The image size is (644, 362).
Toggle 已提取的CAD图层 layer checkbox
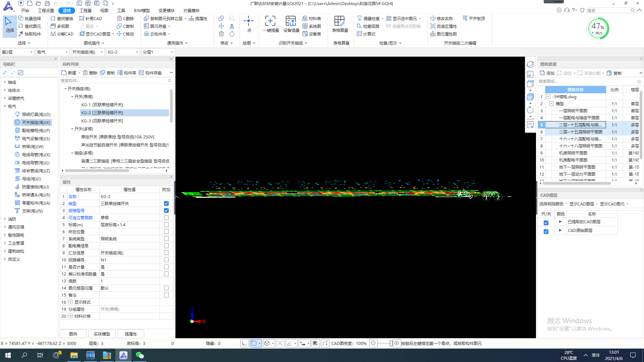point(546,223)
